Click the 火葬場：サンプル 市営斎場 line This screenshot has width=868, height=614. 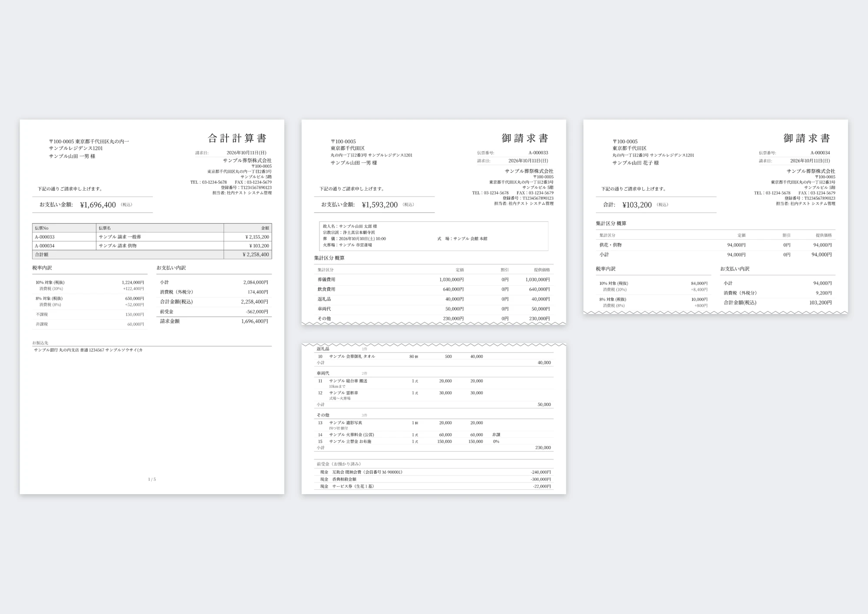(x=347, y=245)
